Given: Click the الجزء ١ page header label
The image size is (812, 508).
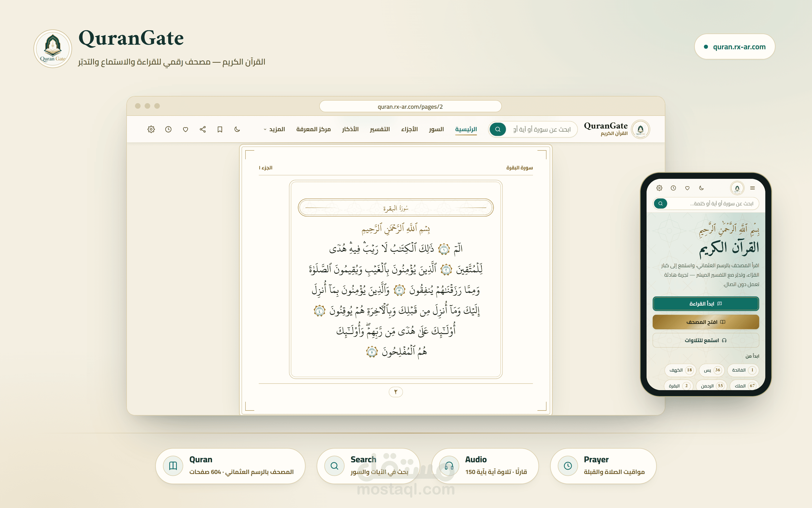Looking at the screenshot, I should coord(265,168).
